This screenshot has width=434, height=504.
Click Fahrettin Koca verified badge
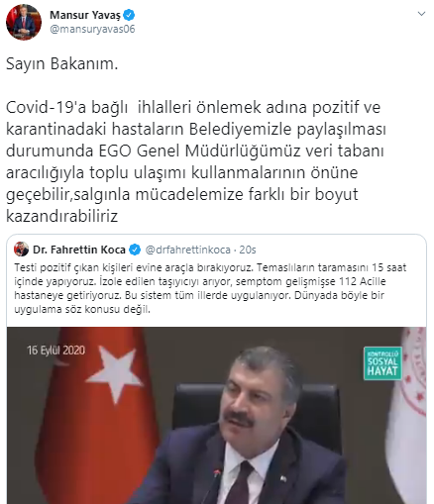pos(135,250)
